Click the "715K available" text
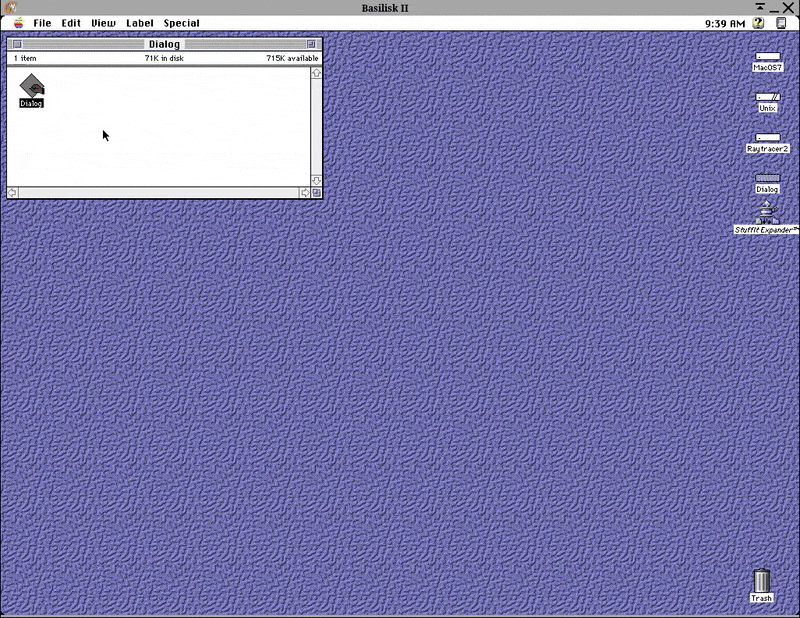This screenshot has width=800, height=618. coord(292,58)
